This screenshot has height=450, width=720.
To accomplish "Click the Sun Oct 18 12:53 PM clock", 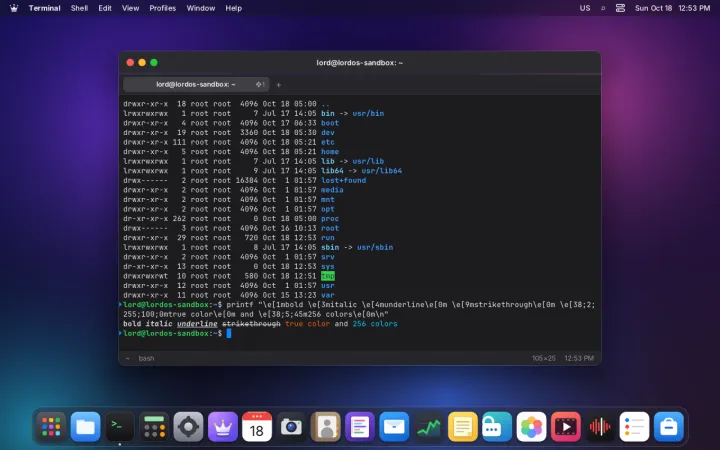I will tap(672, 8).
